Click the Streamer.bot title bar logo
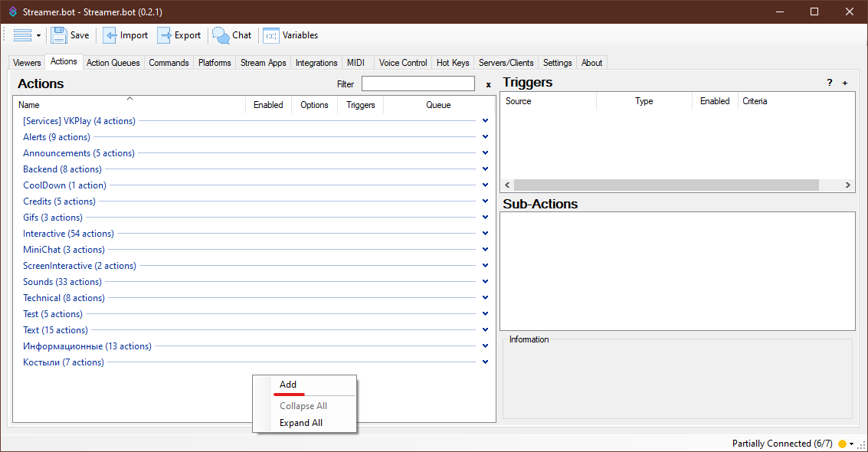This screenshot has height=452, width=868. point(13,11)
